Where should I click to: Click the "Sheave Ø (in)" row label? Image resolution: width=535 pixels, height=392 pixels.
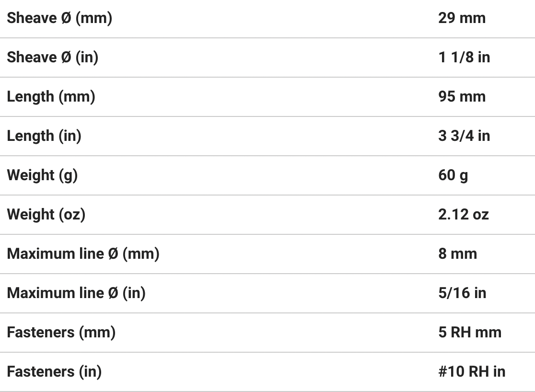(x=52, y=58)
